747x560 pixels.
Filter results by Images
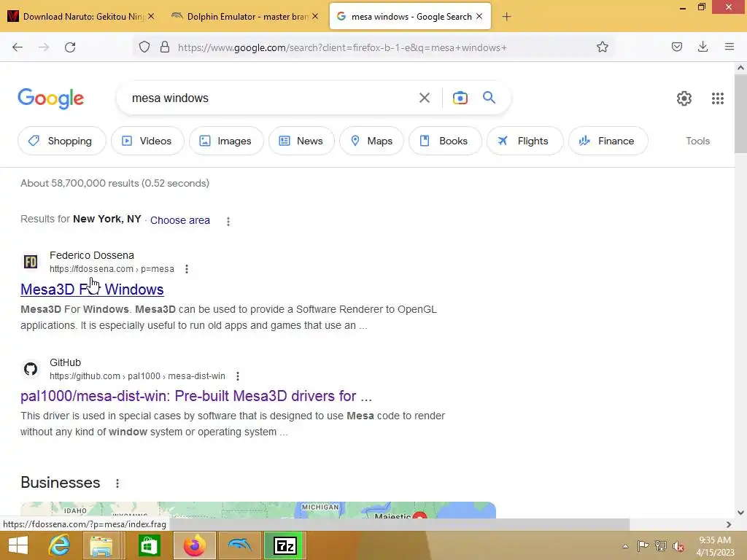pyautogui.click(x=226, y=141)
